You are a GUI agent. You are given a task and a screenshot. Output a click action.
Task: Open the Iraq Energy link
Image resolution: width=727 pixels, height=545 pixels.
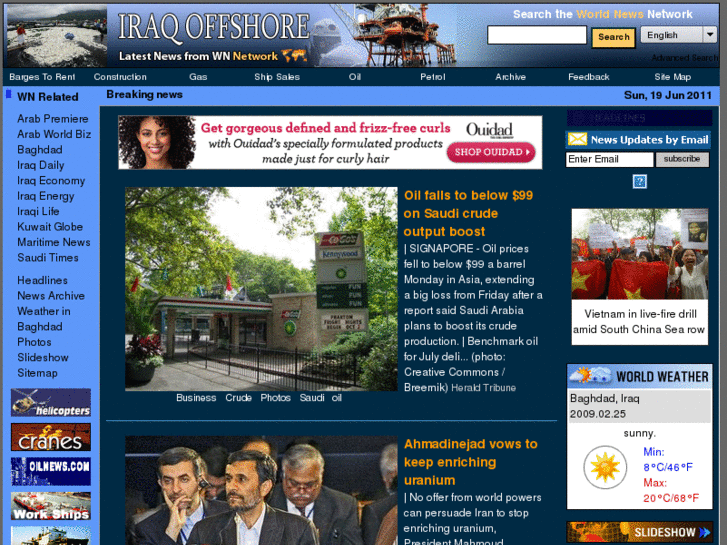click(x=45, y=196)
